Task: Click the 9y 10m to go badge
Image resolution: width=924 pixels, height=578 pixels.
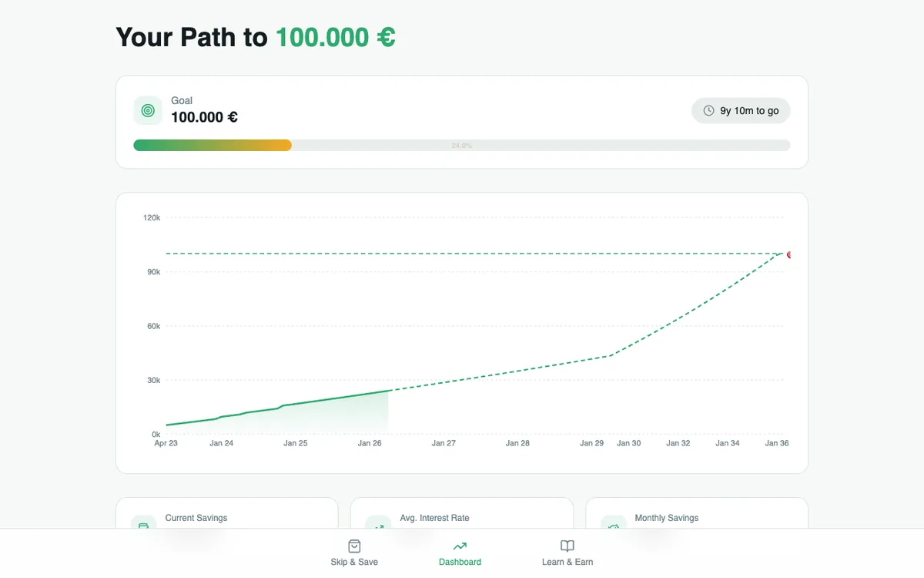Action: click(x=741, y=111)
